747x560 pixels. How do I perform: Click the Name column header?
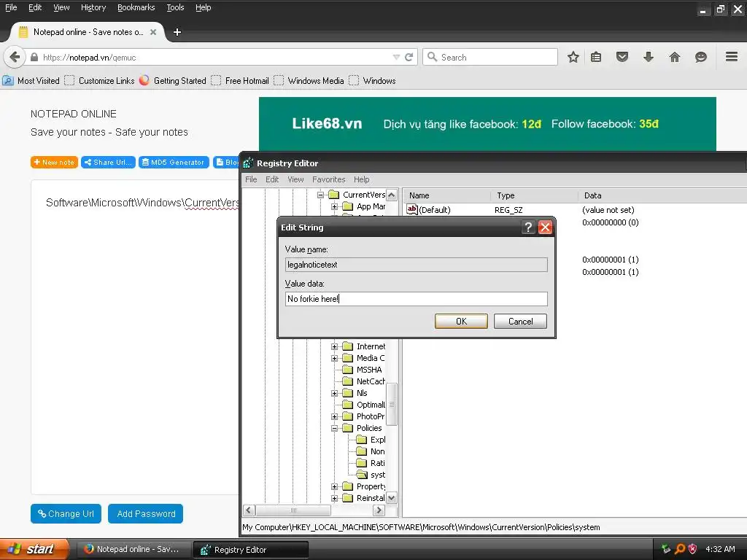click(x=446, y=195)
